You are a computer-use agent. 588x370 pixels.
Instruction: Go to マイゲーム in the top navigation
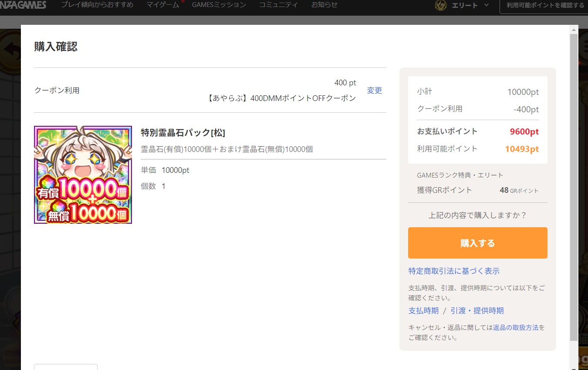[x=162, y=5]
